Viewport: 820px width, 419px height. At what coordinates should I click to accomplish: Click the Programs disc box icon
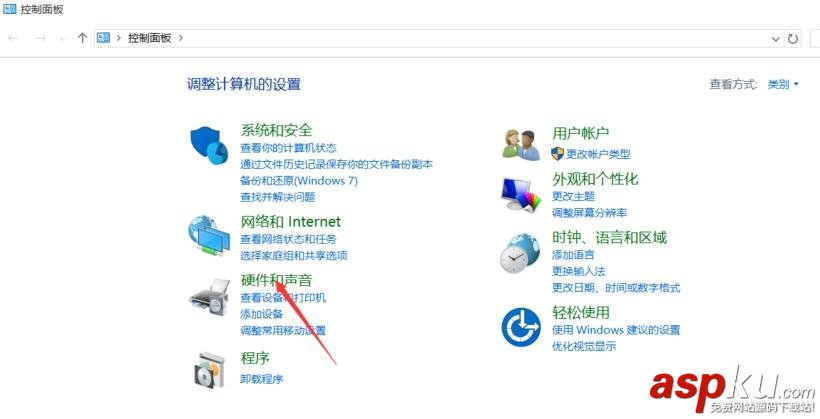(210, 370)
